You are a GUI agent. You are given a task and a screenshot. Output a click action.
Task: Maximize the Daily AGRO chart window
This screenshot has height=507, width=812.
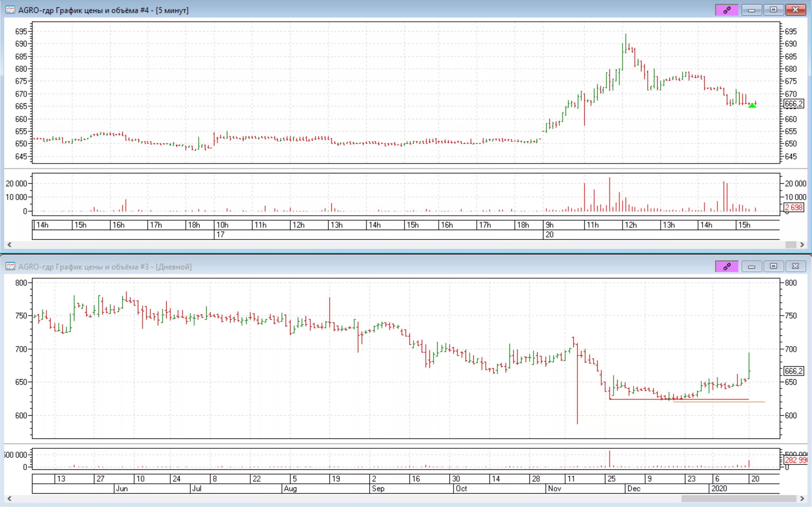pyautogui.click(x=773, y=267)
